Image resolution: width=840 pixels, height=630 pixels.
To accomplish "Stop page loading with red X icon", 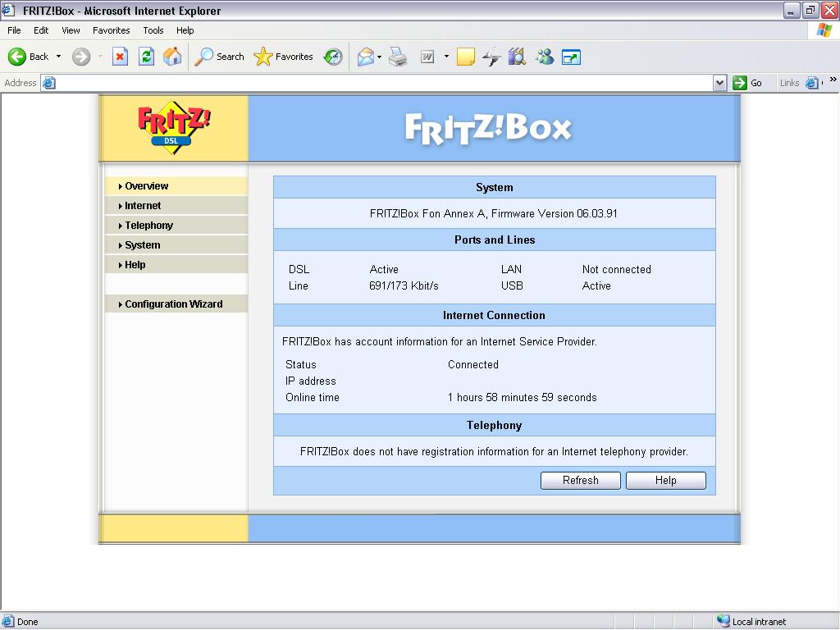I will point(120,57).
